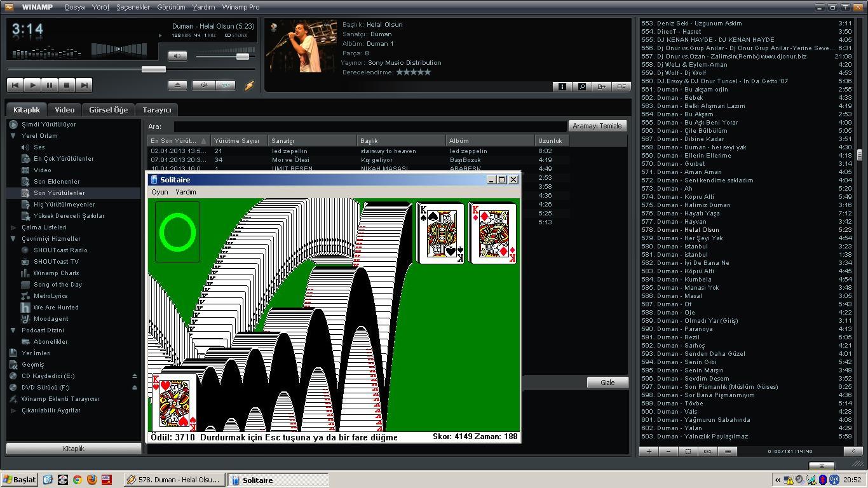Click the Gizle button
868x488 pixels.
(x=607, y=383)
